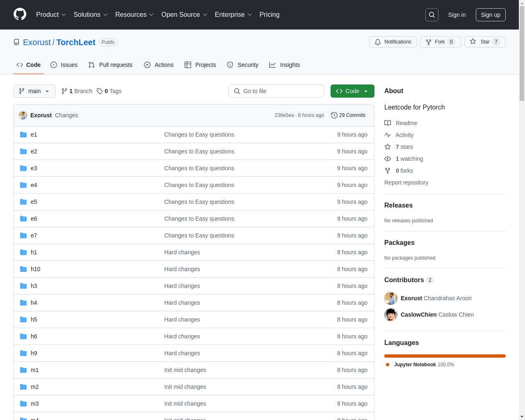Viewport: 525px width, 420px height.
Task: Switch to the Pull requests tab
Action: [x=110, y=65]
